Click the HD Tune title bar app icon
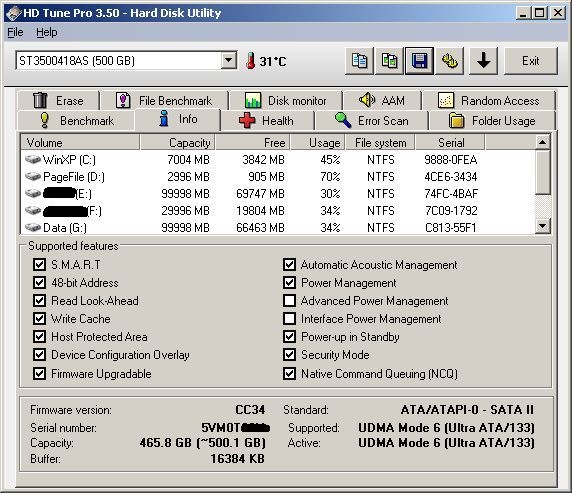The image size is (572, 493). click(x=14, y=13)
